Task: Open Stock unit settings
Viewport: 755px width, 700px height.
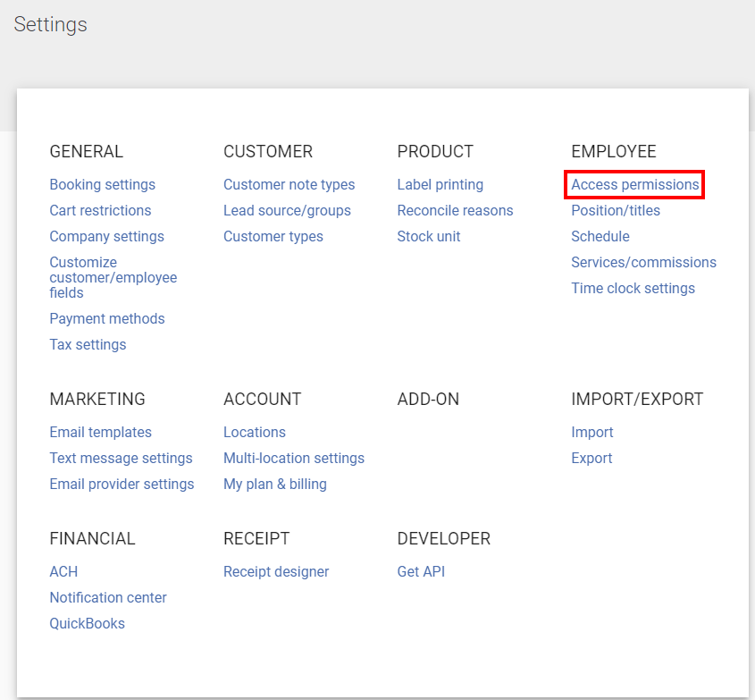Action: pyautogui.click(x=429, y=237)
